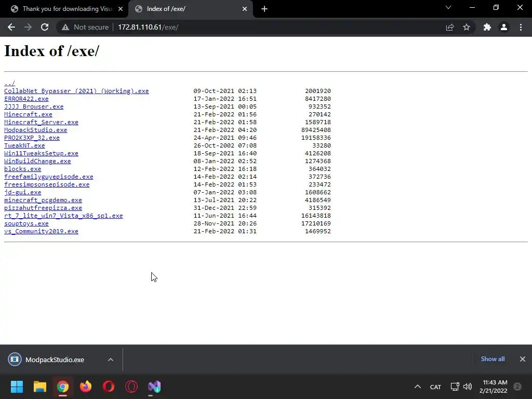
Task: Open the parent directory ../ link
Action: click(9, 83)
